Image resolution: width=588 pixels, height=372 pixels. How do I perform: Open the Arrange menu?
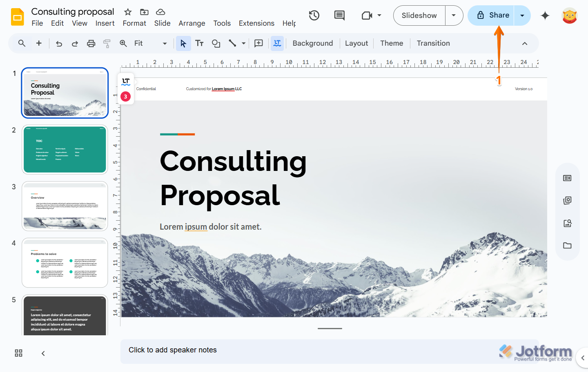tap(192, 23)
